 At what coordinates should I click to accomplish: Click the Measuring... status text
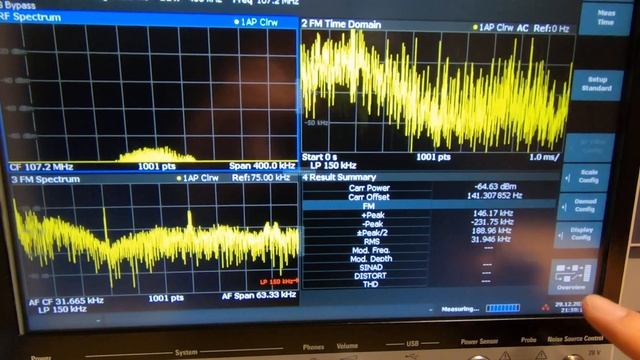[x=460, y=309]
